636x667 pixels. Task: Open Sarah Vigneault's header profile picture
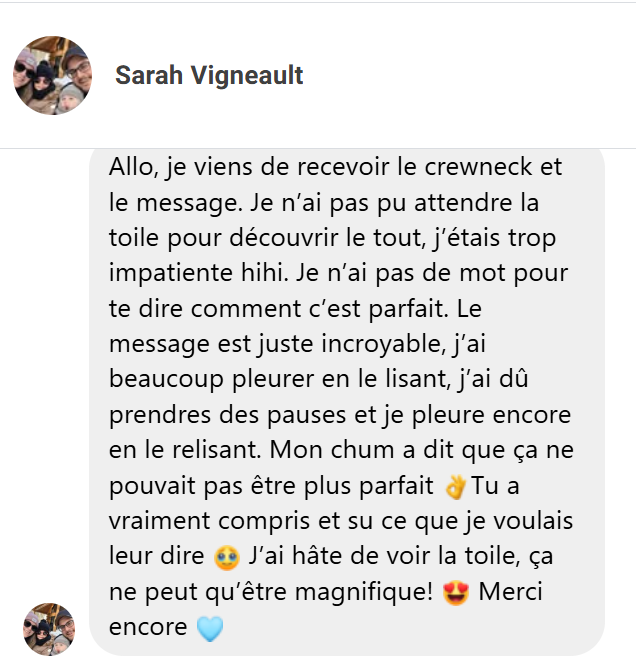53,75
